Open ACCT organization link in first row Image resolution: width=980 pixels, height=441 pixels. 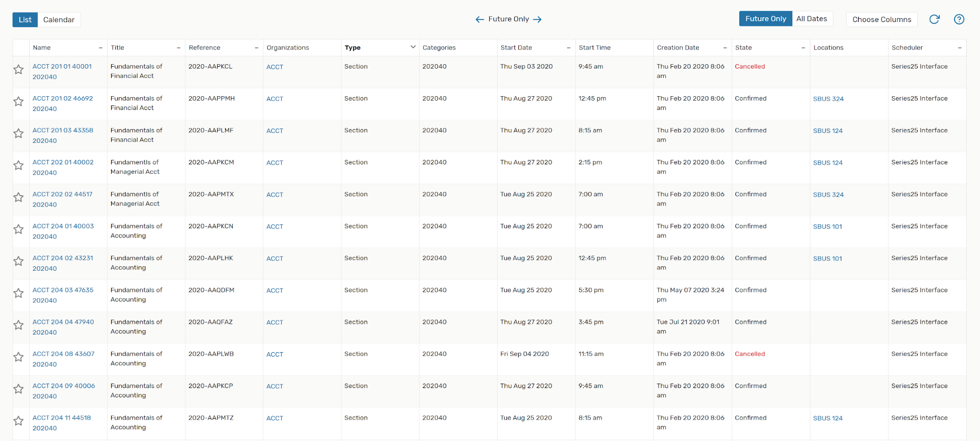(x=275, y=67)
